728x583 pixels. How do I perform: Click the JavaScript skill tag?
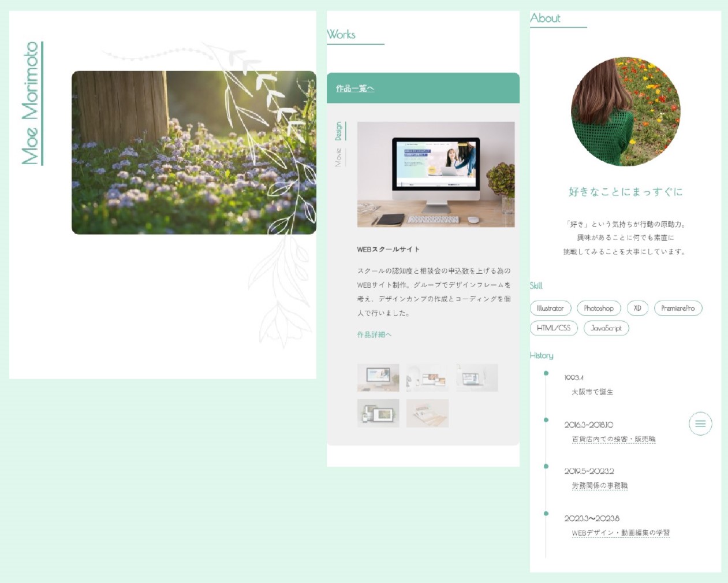[606, 328]
